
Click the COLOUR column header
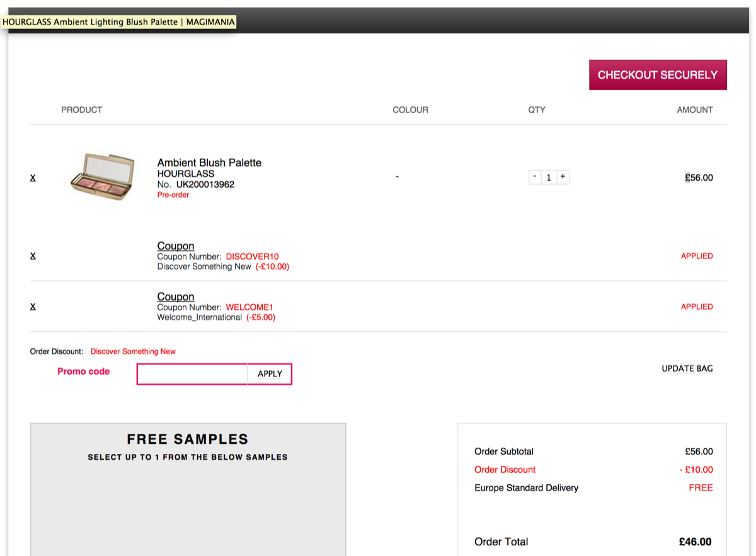pos(410,110)
